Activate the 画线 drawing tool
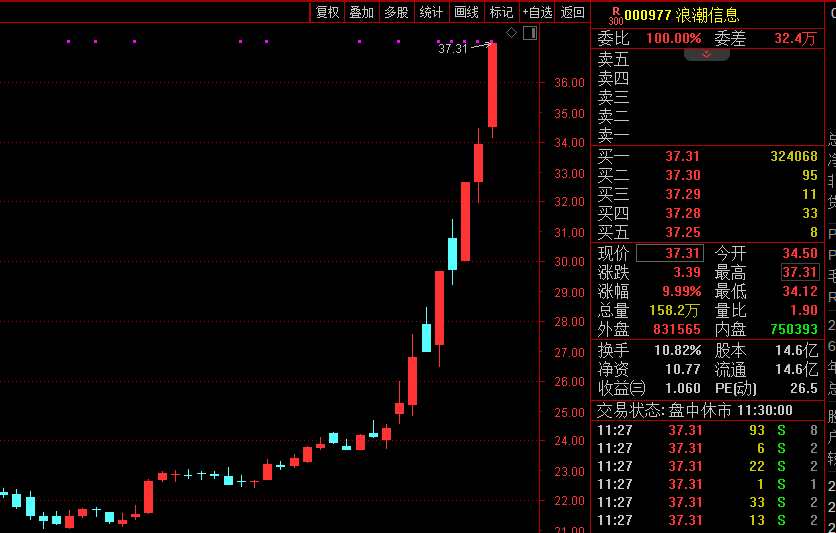 466,12
